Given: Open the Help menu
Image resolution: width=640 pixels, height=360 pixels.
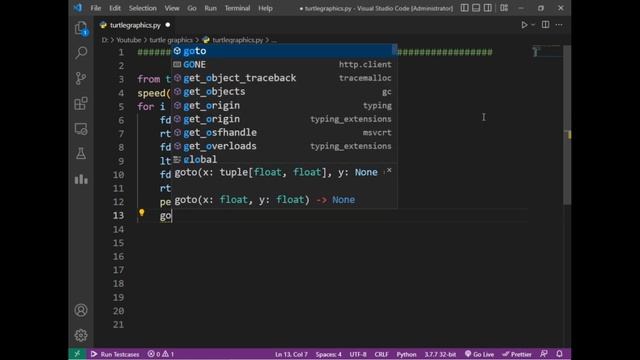Looking at the screenshot, I should [265, 8].
